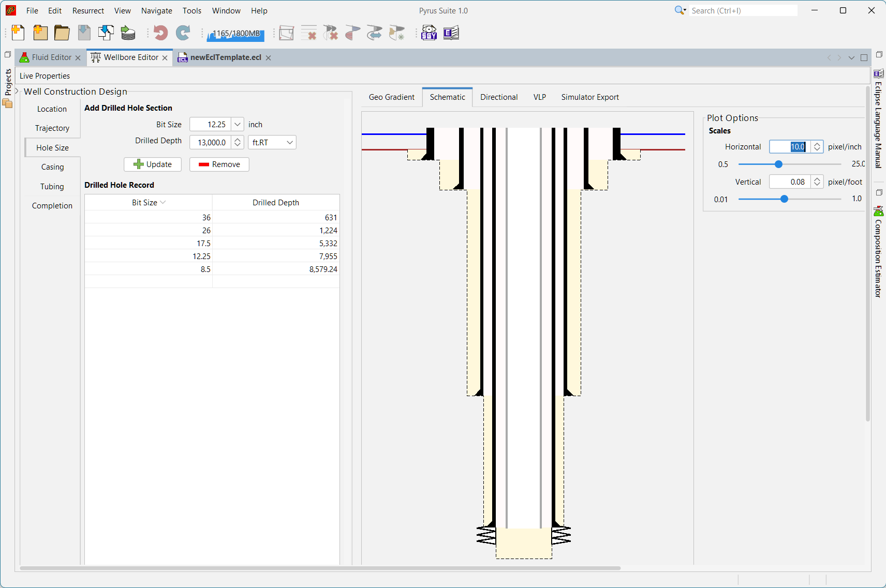Screen dimensions: 886x588
Task: Open the File menu
Action: tap(32, 10)
